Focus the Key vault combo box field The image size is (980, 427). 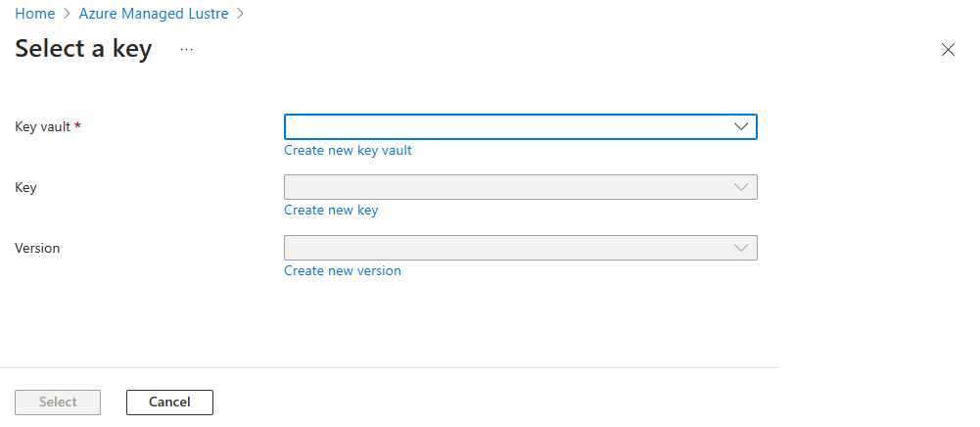coord(504,127)
